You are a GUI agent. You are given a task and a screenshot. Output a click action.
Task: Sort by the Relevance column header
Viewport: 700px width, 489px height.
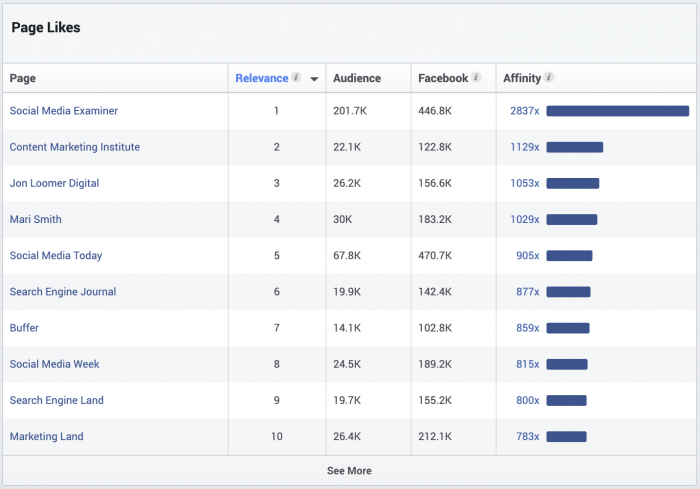click(261, 78)
